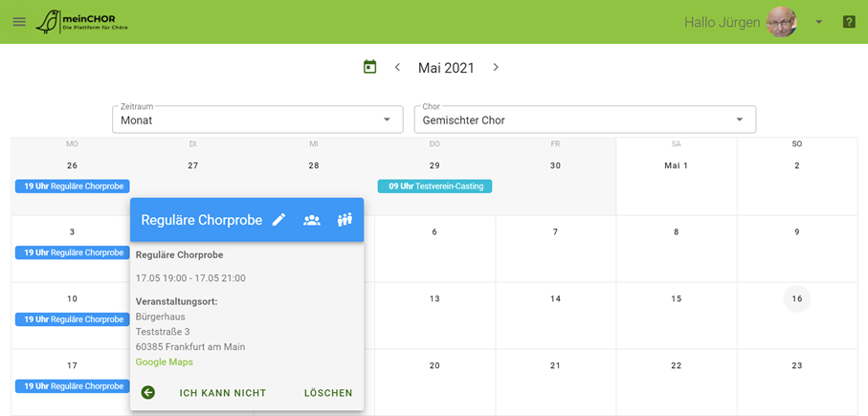This screenshot has height=416, width=868.
Task: Select day 2 in calendar
Action: click(x=796, y=166)
